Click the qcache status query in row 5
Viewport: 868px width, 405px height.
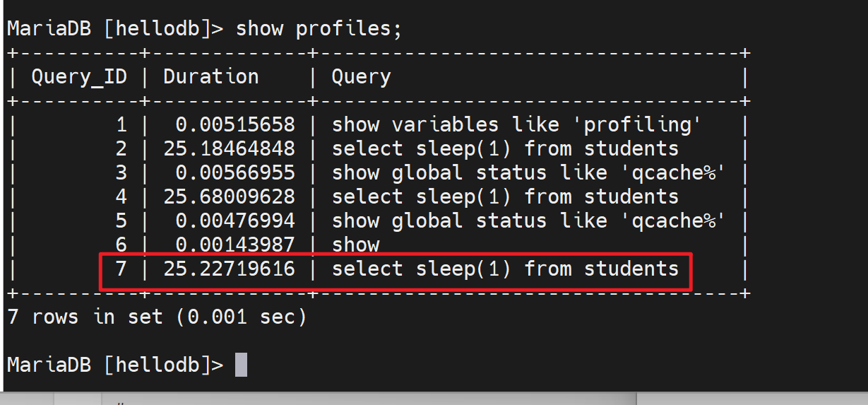(528, 221)
